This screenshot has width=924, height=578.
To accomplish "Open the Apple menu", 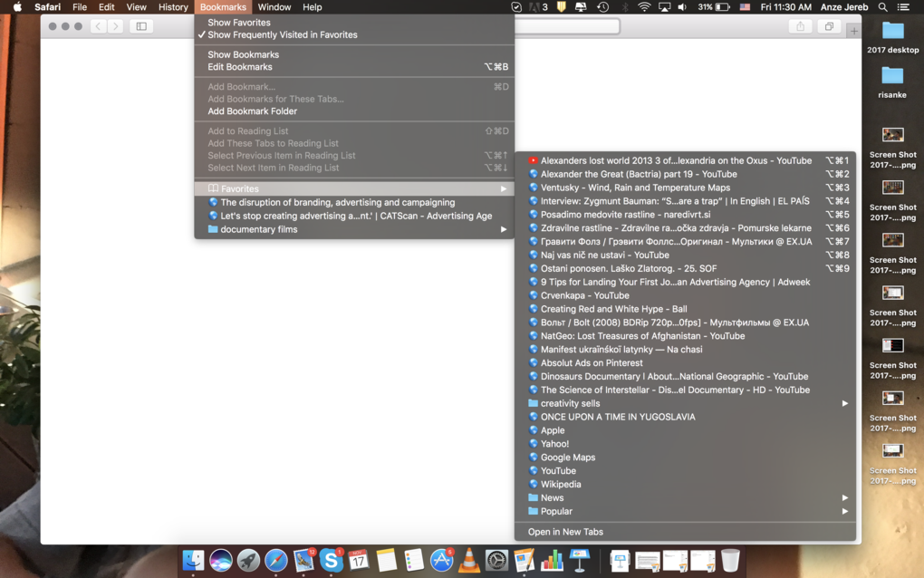I will (x=18, y=7).
